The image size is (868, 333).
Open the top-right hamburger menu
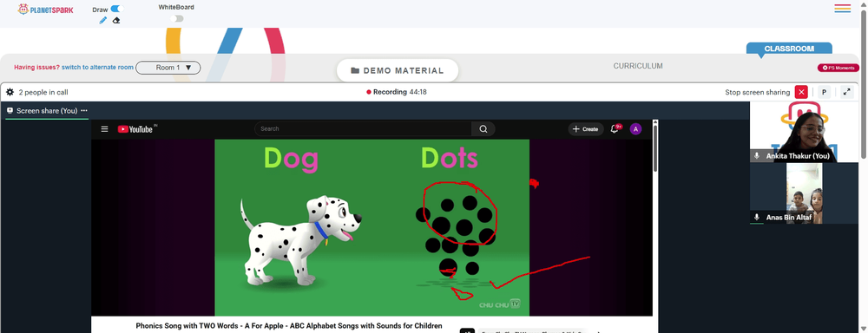click(843, 9)
